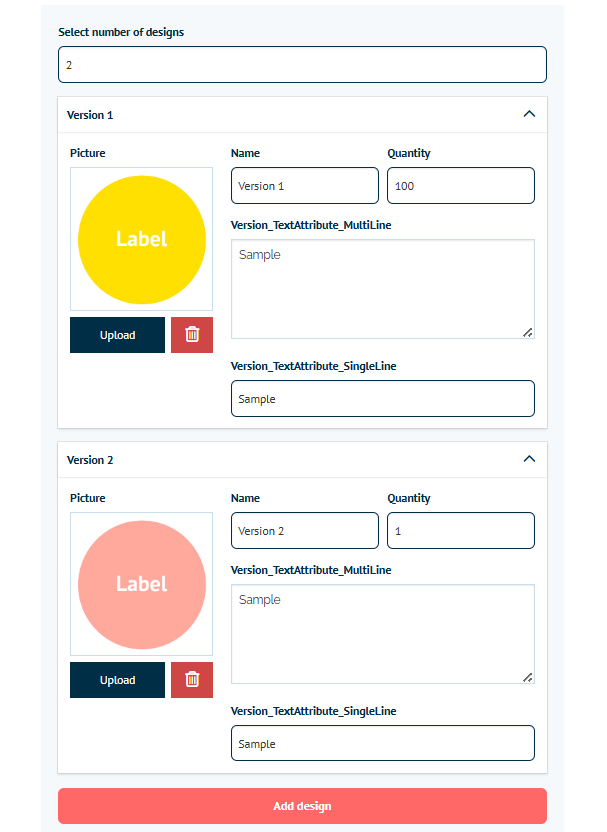Image resolution: width=607 pixels, height=832 pixels.
Task: Click the Version 1 MultiLine text area
Action: tap(383, 289)
